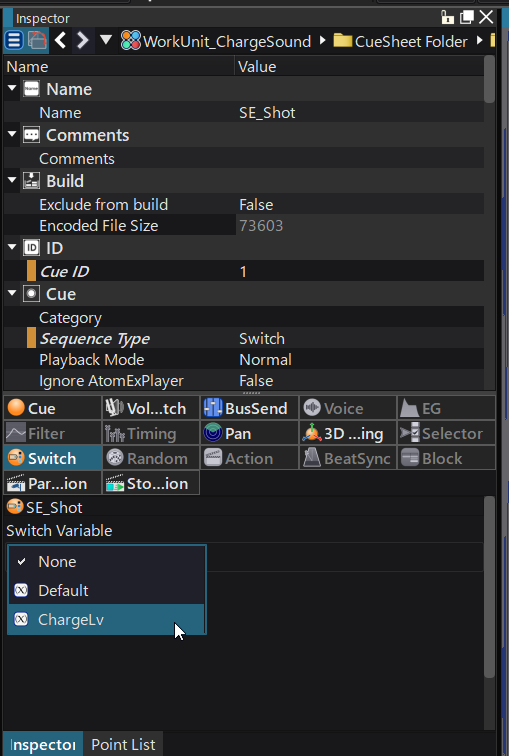Viewport: 509px width, 756px height.
Task: Open the Par...ion button
Action: pyautogui.click(x=53, y=484)
